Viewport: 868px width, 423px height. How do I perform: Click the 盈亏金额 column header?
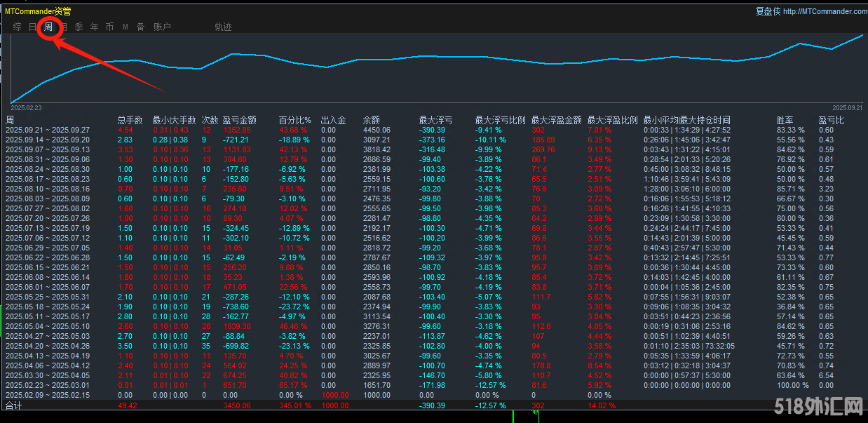point(239,121)
